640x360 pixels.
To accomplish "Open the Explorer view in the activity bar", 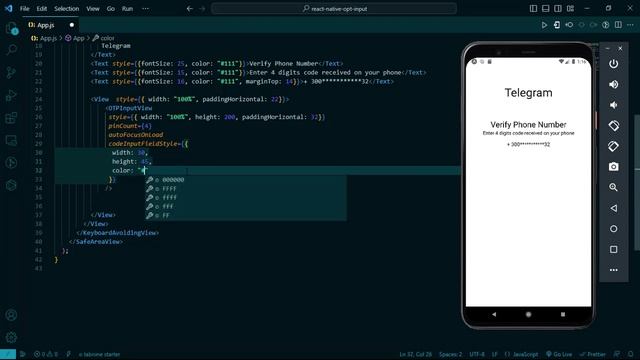I will pos(11,28).
